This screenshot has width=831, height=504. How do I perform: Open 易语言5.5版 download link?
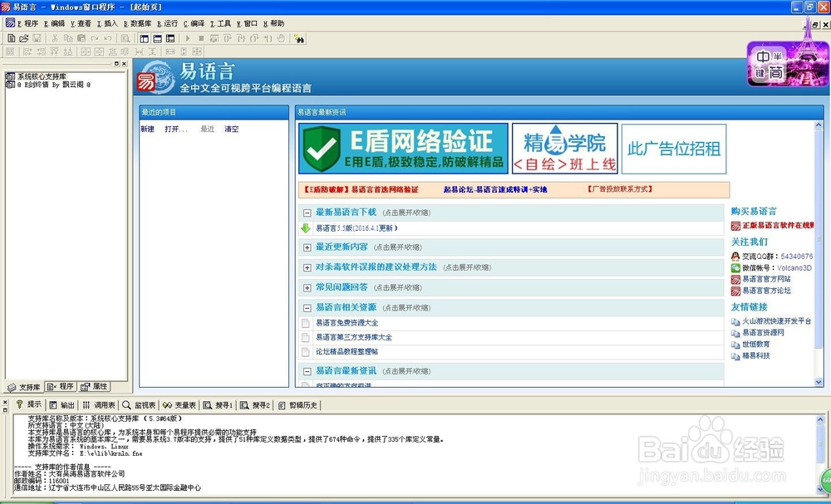click(x=356, y=228)
